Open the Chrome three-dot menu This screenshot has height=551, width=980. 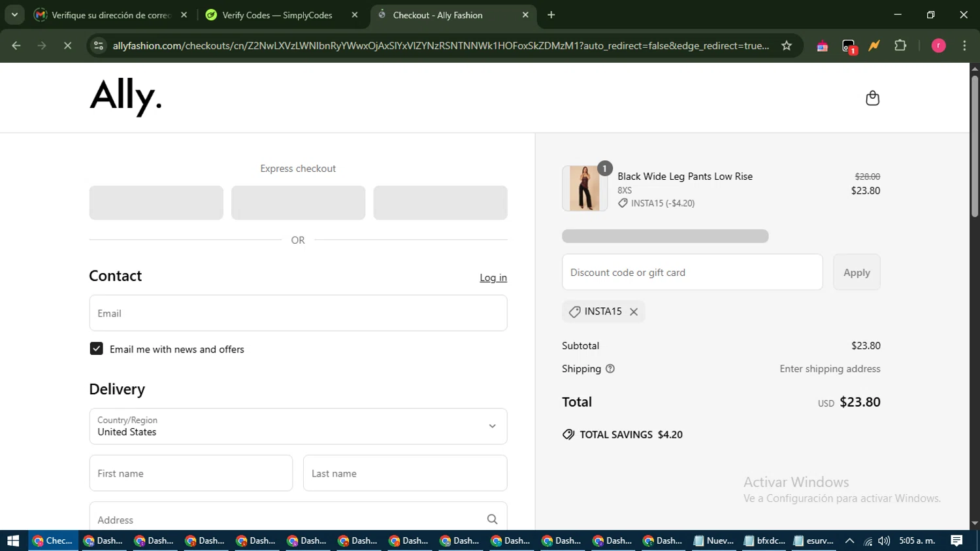click(964, 46)
